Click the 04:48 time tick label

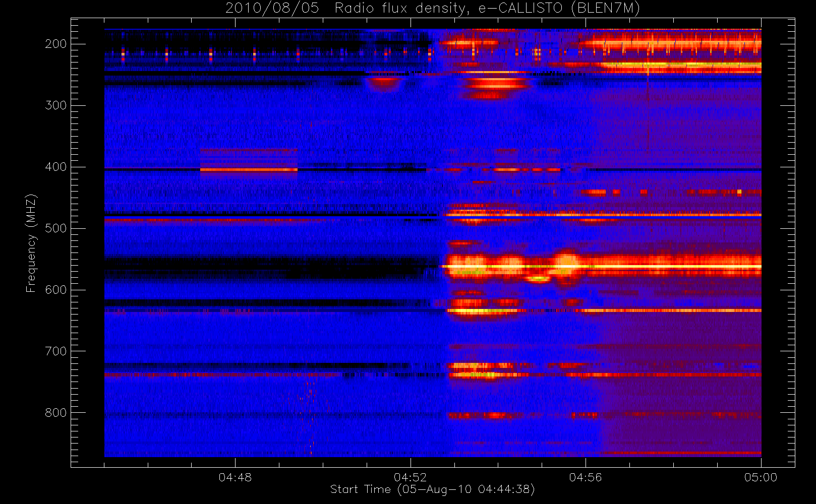click(235, 477)
